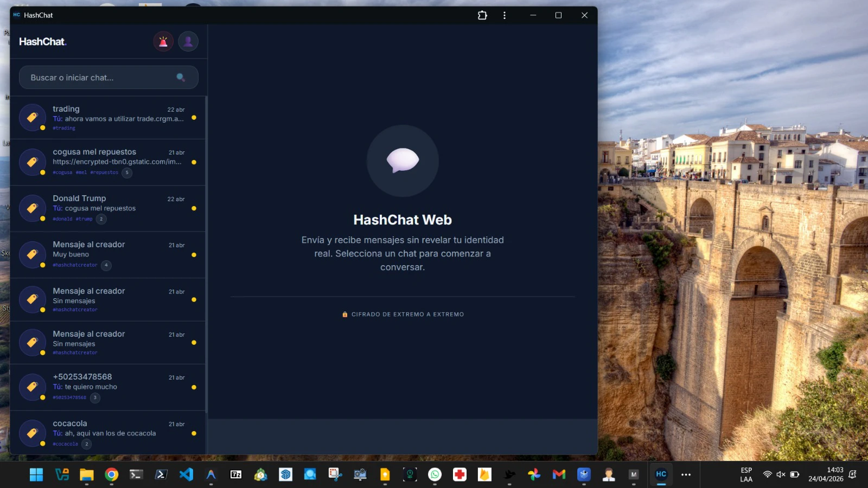Click the #cocacola hashtag
The width and height of the screenshot is (868, 488).
coord(66,444)
